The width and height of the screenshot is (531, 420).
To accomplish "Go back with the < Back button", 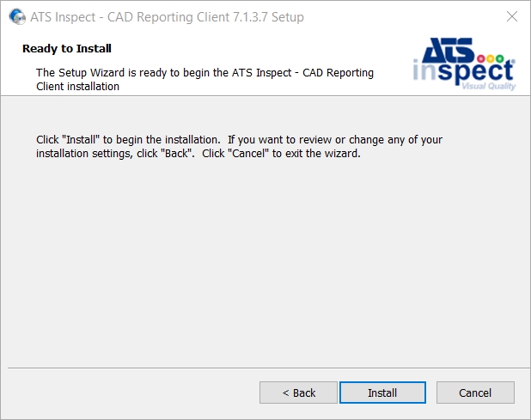I will pyautogui.click(x=298, y=393).
